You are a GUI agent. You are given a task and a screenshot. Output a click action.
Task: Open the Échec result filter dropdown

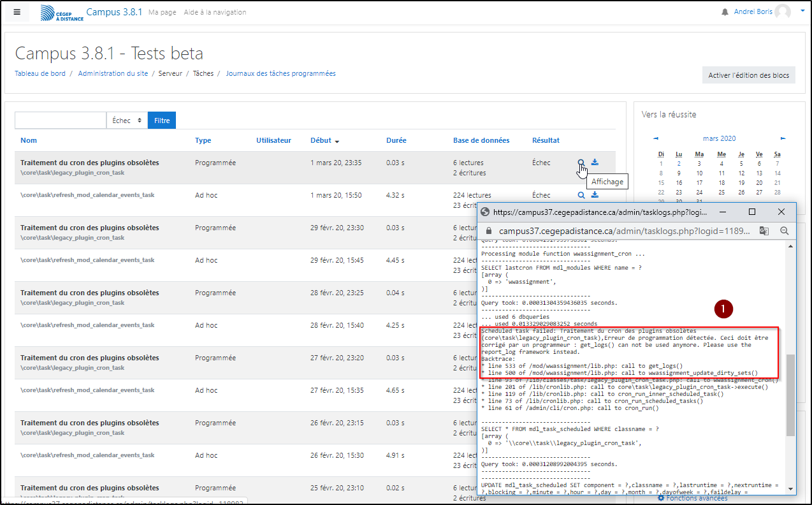[126, 120]
